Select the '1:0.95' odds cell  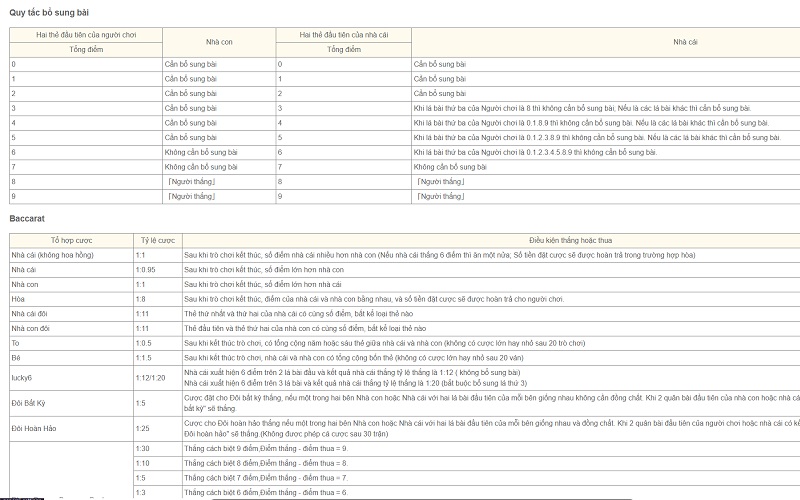point(146,270)
